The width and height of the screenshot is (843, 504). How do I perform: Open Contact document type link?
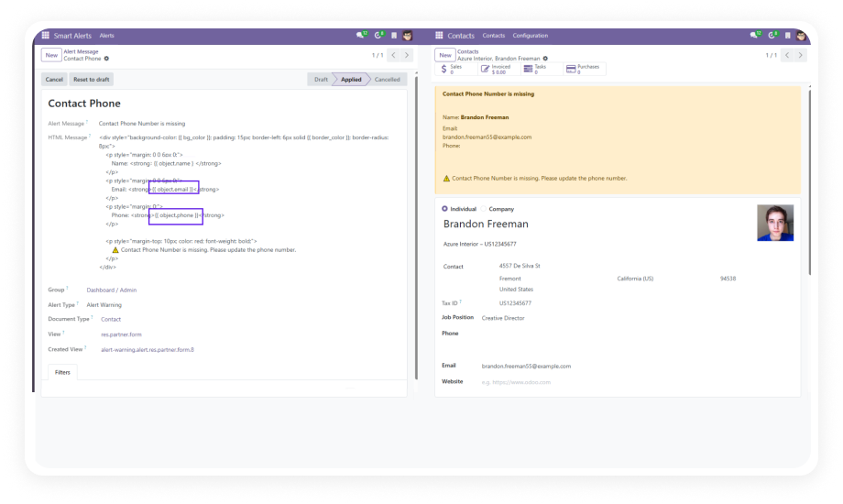[x=111, y=319]
